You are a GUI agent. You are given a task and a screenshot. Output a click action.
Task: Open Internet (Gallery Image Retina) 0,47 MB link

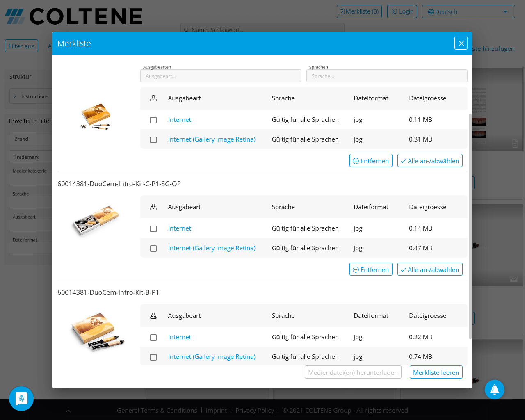212,248
